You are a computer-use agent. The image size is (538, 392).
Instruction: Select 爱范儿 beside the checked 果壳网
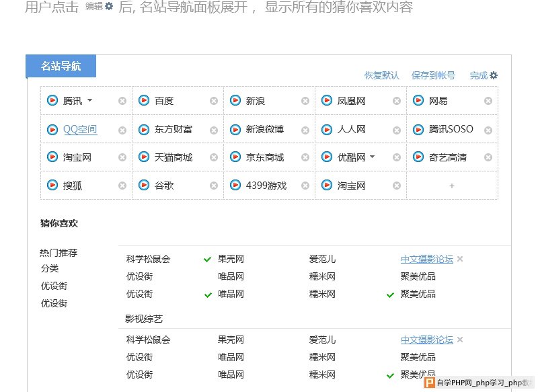pos(322,259)
